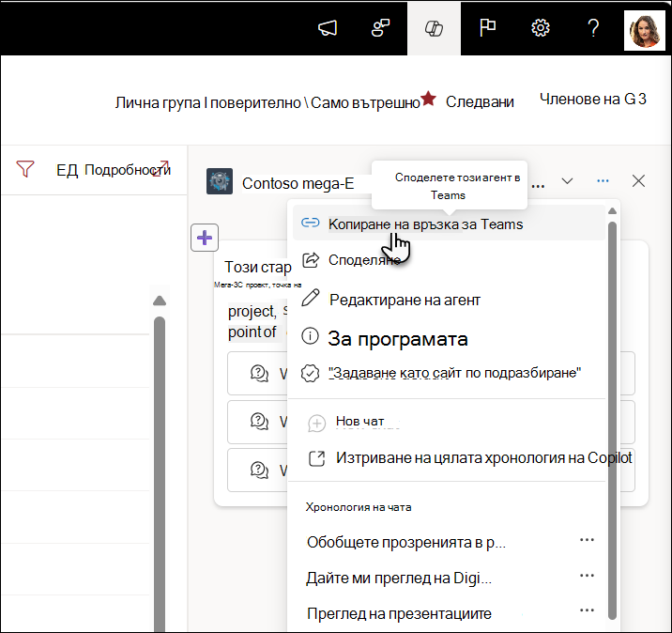Image resolution: width=672 pixels, height=633 pixels.
Task: Click the third suggested prompt chat icon
Action: click(259, 470)
